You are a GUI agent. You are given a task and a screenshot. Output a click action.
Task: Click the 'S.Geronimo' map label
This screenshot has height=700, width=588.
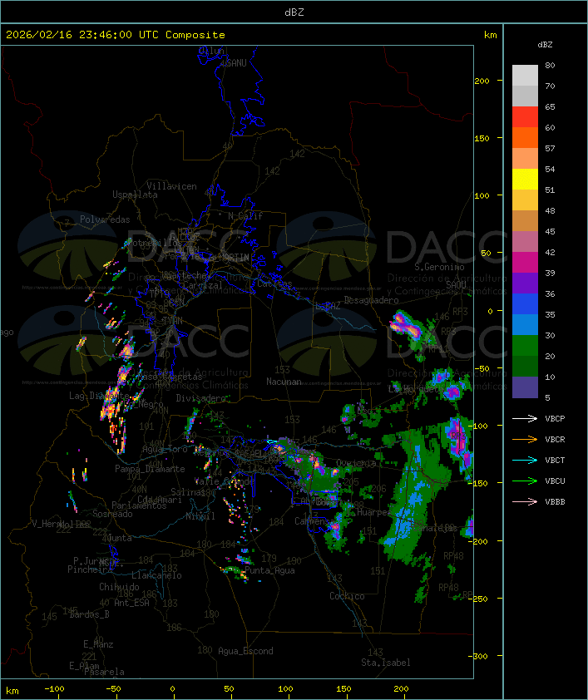439,267
